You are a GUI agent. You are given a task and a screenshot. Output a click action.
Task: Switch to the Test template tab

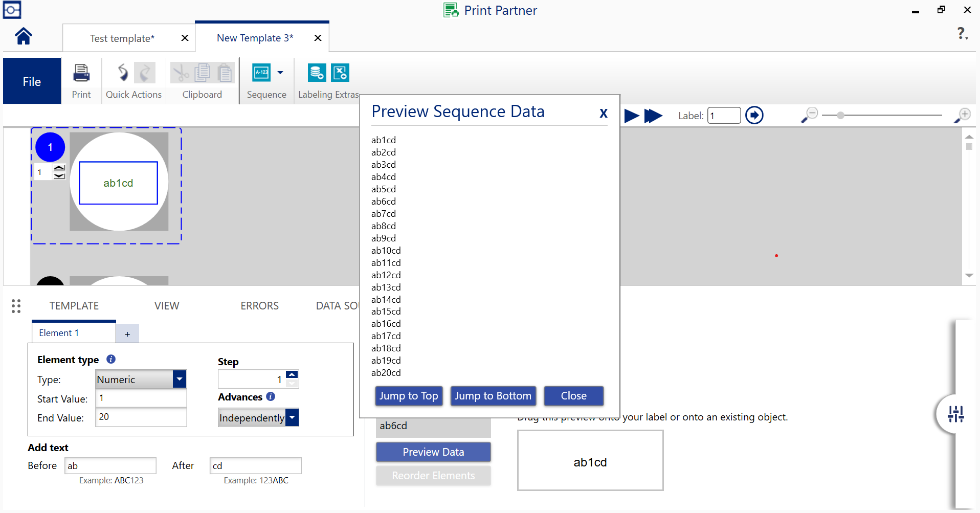pos(122,38)
